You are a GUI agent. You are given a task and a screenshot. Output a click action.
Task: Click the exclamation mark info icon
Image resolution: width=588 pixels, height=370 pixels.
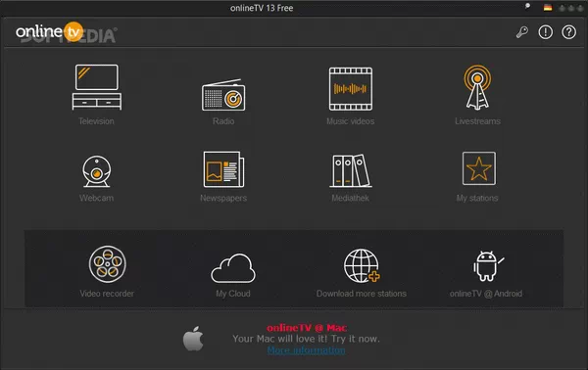(545, 32)
